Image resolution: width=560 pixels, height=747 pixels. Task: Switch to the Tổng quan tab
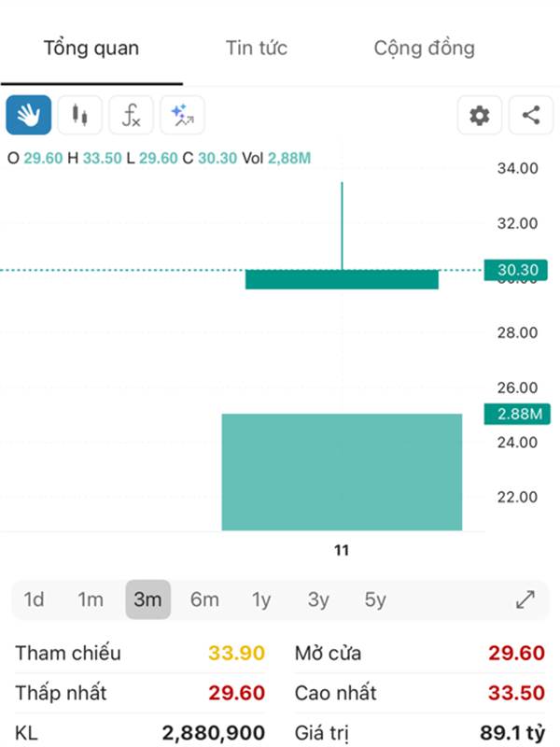coord(91,49)
